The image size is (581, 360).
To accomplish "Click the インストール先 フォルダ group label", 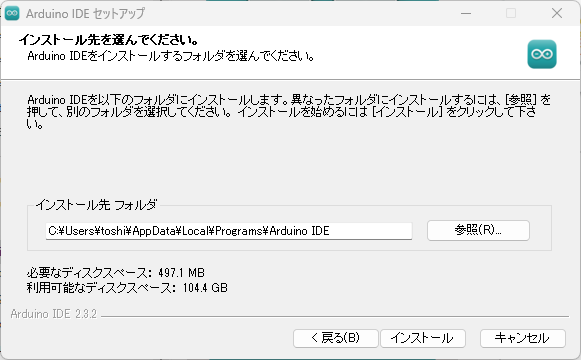I will [x=96, y=205].
